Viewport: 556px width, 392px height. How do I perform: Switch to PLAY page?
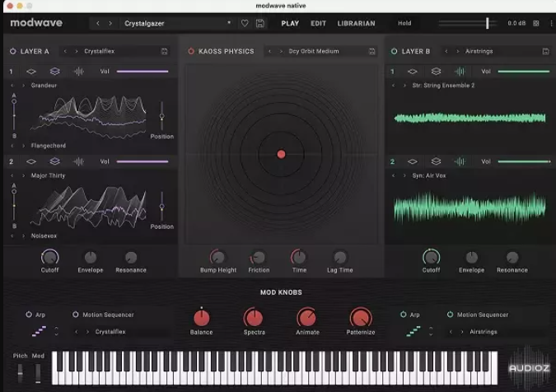click(290, 23)
